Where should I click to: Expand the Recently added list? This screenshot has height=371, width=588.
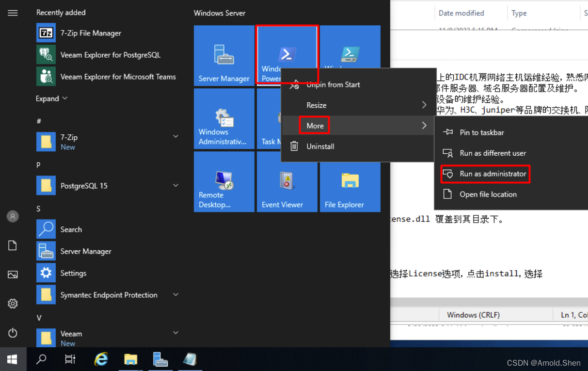point(51,98)
